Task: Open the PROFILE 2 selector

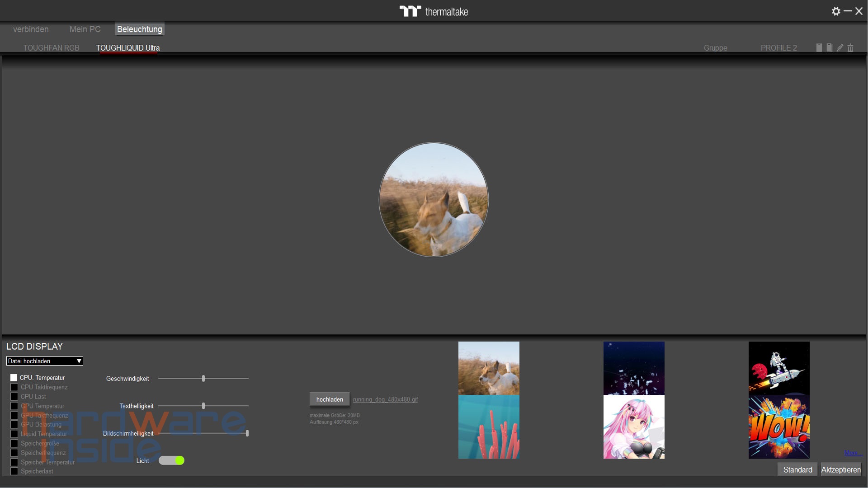Action: pyautogui.click(x=778, y=48)
